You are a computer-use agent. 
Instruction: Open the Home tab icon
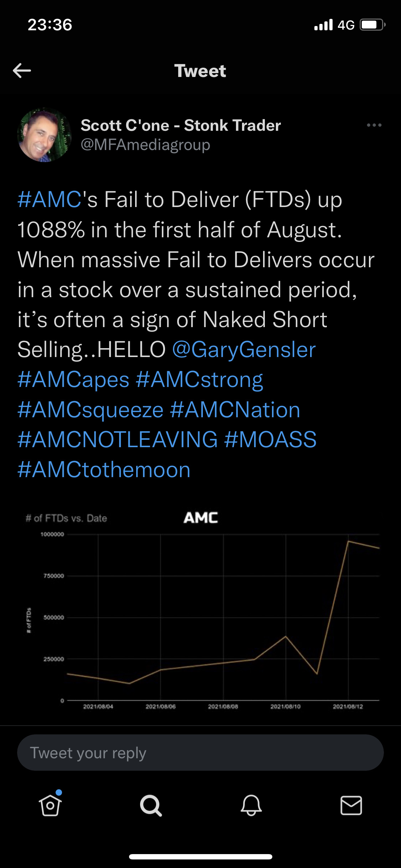(x=50, y=805)
